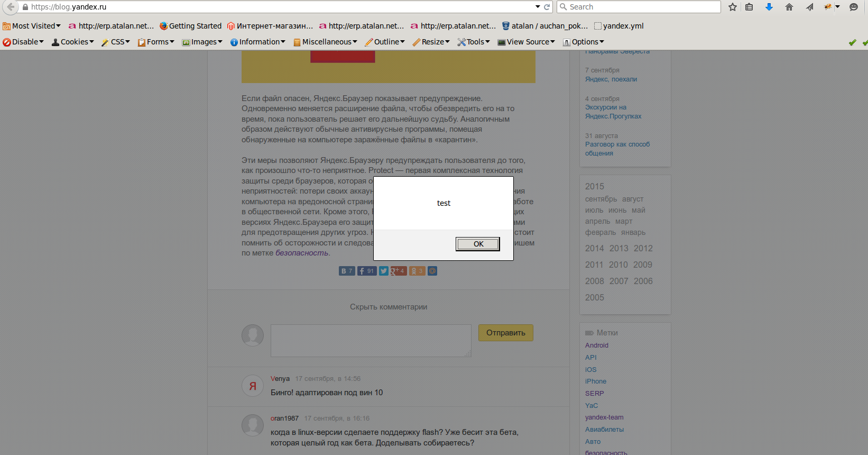Image resolution: width=868 pixels, height=455 pixels.
Task: Open Venya's user profile link
Action: point(280,379)
